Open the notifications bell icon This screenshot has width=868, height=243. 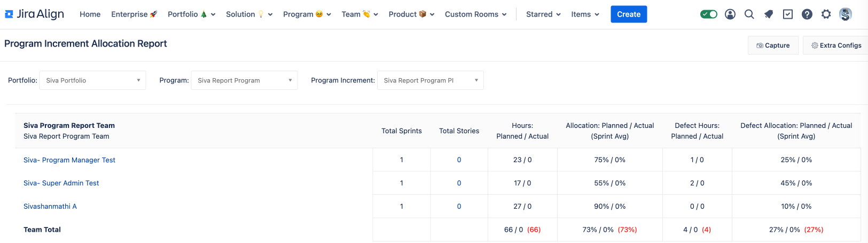pyautogui.click(x=769, y=14)
